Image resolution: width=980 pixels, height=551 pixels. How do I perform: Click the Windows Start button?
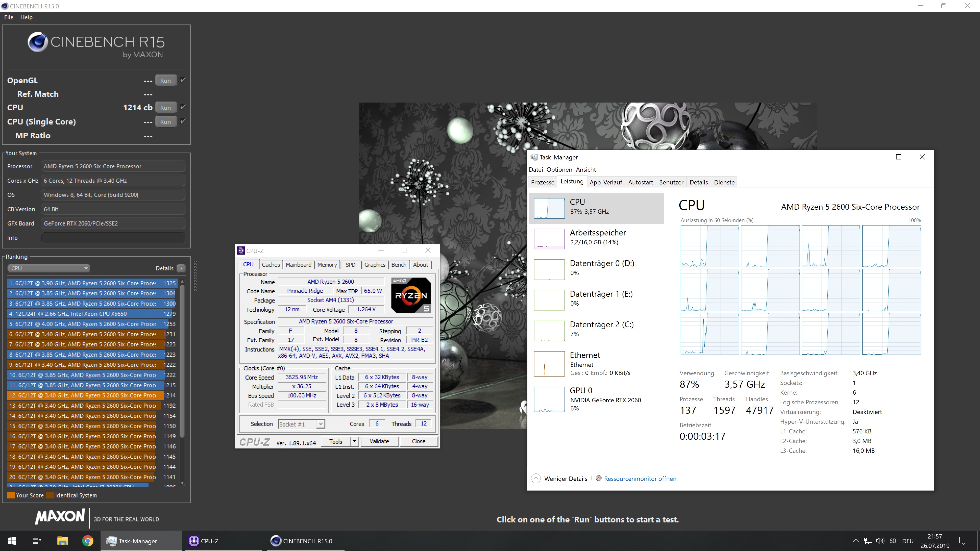pyautogui.click(x=12, y=541)
